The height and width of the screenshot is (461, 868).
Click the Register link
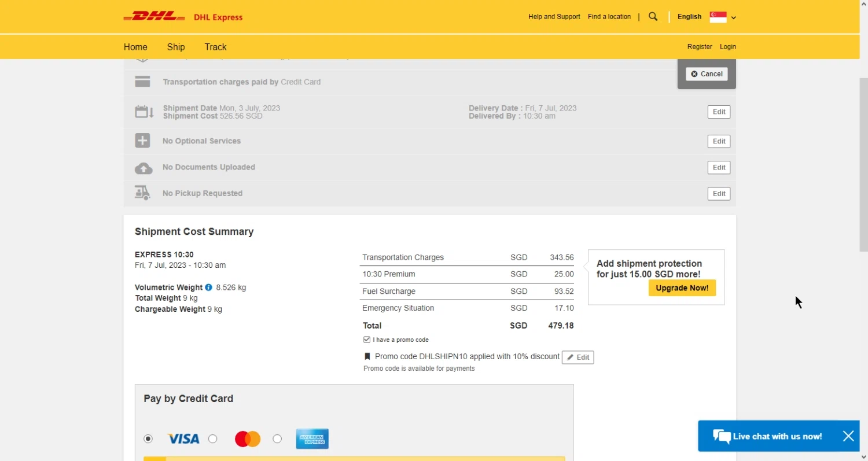click(700, 47)
